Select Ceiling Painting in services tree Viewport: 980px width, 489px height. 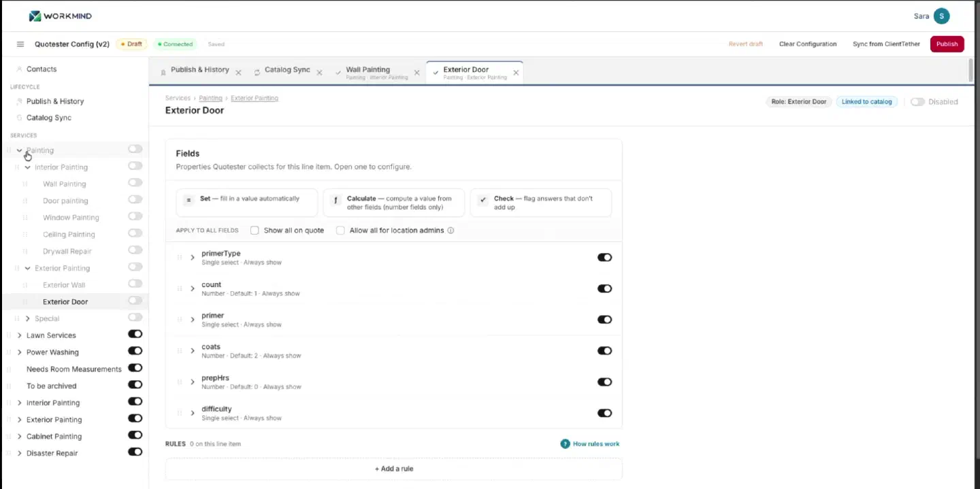click(69, 235)
